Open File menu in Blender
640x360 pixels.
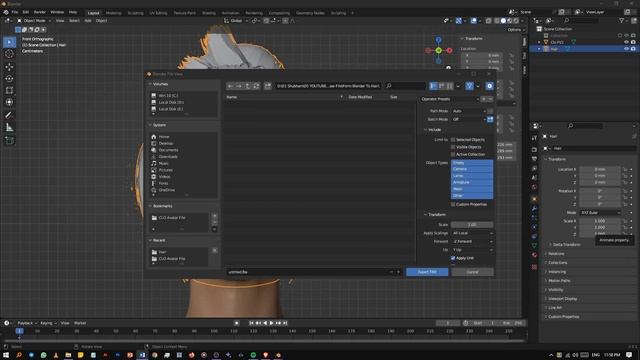[x=15, y=12]
